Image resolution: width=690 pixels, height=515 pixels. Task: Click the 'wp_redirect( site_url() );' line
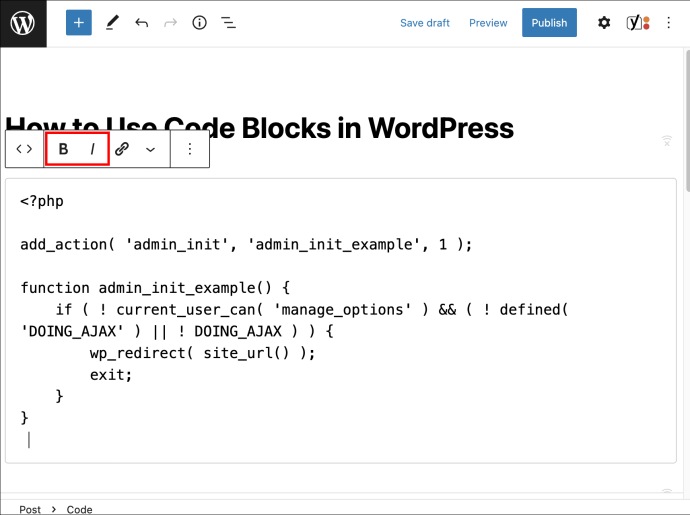coord(202,353)
